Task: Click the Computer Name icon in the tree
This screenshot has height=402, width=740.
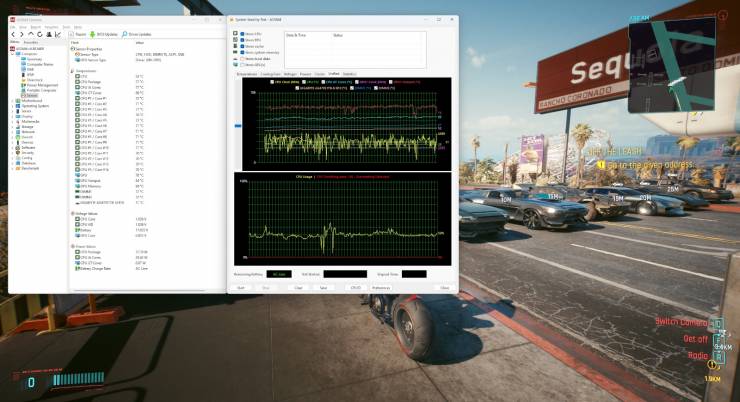Action: click(x=24, y=64)
